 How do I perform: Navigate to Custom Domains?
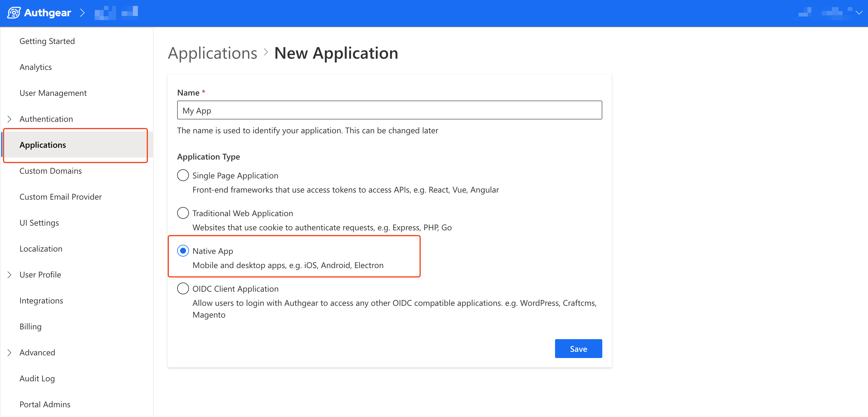[50, 171]
